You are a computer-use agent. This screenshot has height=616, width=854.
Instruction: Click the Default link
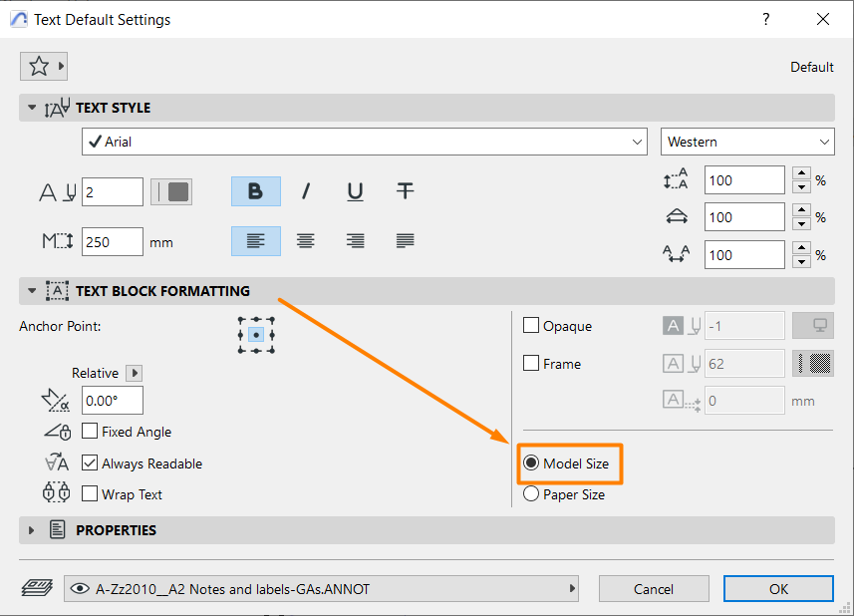[x=811, y=67]
